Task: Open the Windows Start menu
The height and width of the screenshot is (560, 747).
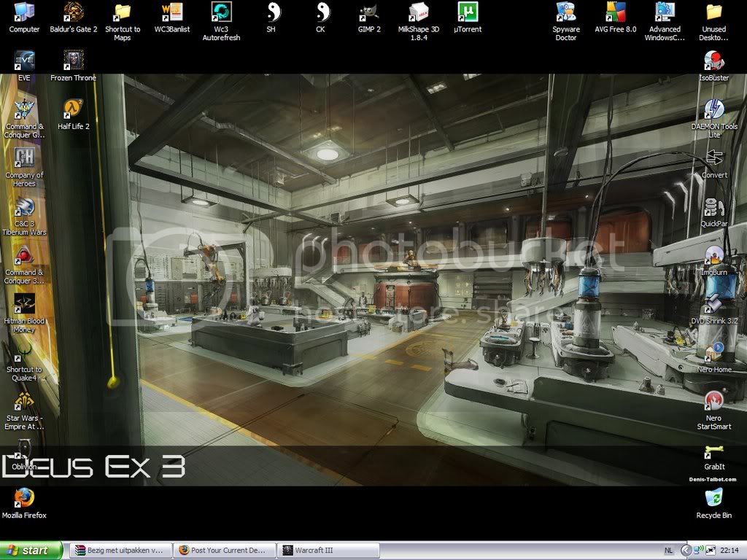Action: tap(31, 551)
